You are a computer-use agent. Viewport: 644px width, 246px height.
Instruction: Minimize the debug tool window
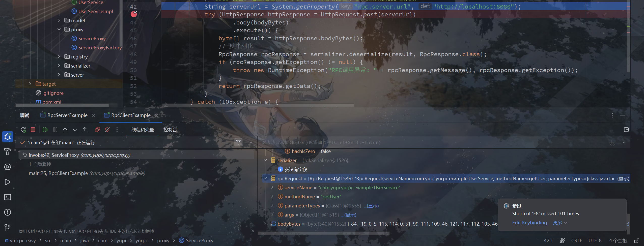click(x=623, y=115)
